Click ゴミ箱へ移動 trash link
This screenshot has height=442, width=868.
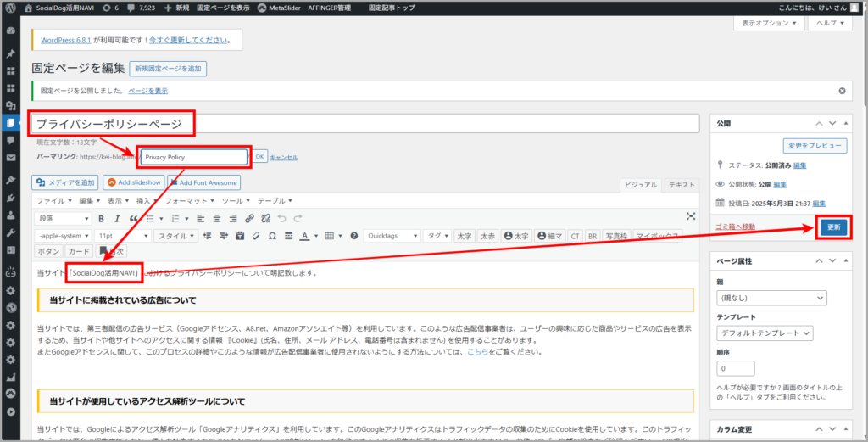click(x=736, y=227)
